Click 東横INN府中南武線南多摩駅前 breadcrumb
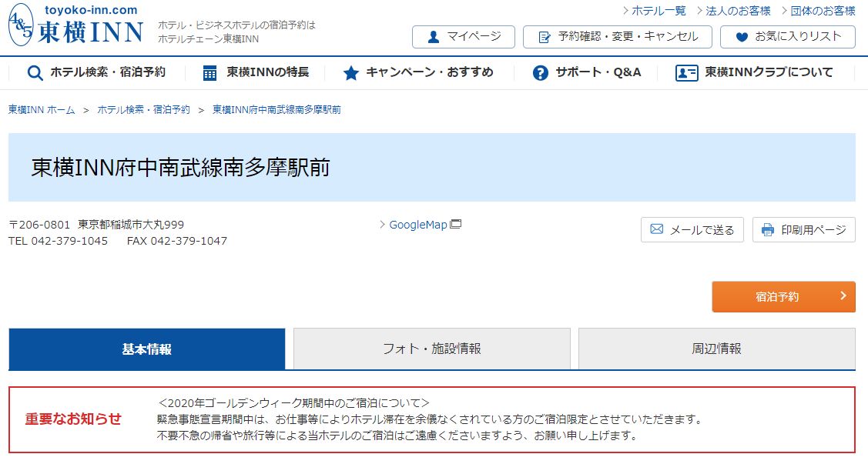The height and width of the screenshot is (464, 868). tap(276, 109)
